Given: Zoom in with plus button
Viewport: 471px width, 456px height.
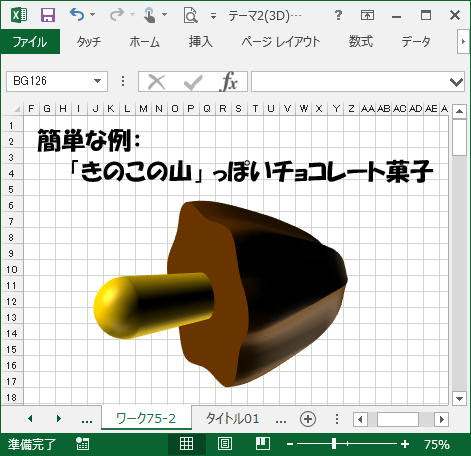Looking at the screenshot, I should [405, 444].
